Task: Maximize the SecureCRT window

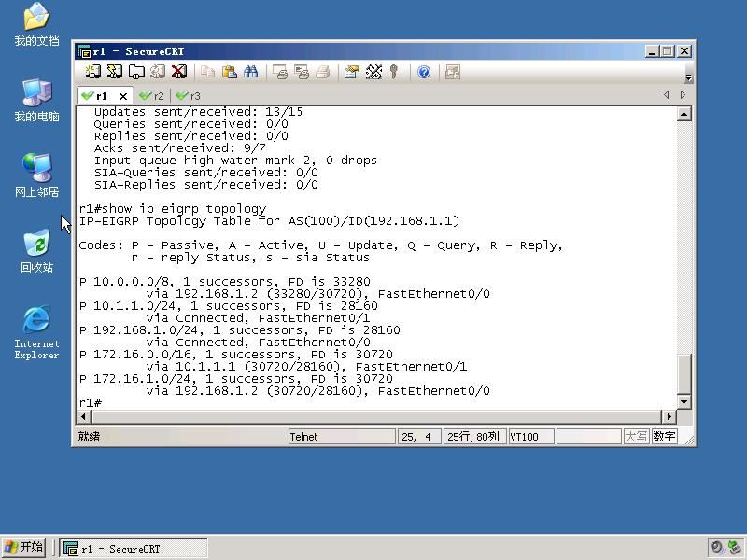Action: [668, 51]
